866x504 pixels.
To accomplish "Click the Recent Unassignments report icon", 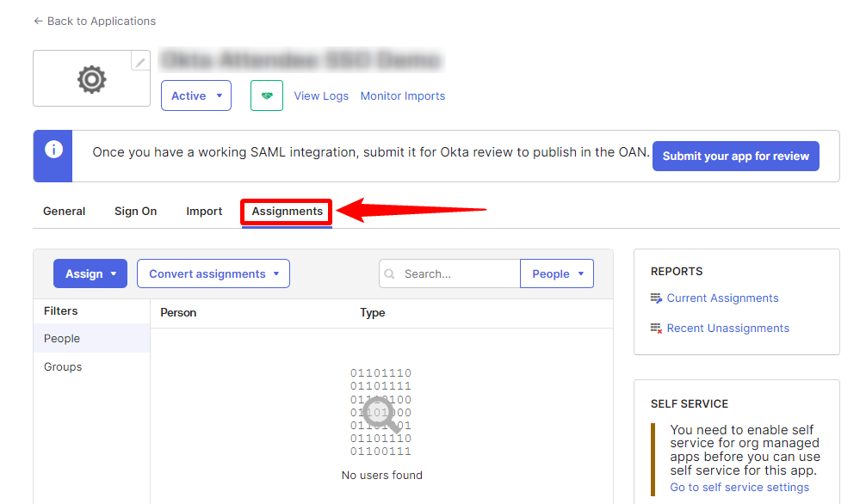I will pos(657,329).
